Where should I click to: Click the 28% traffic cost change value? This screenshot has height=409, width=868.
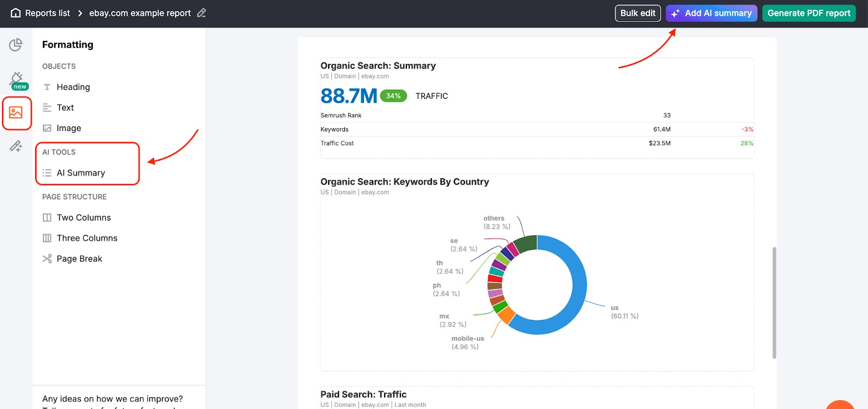click(x=747, y=143)
